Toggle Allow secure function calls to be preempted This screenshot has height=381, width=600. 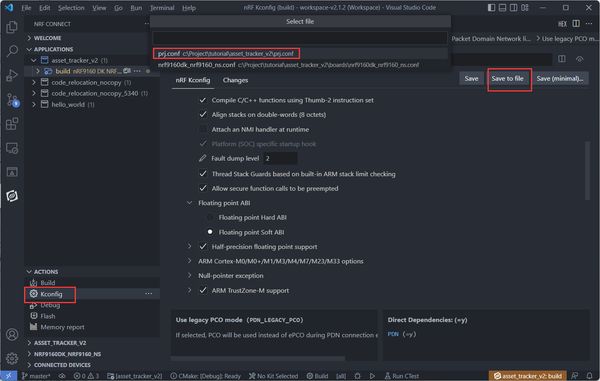(203, 189)
